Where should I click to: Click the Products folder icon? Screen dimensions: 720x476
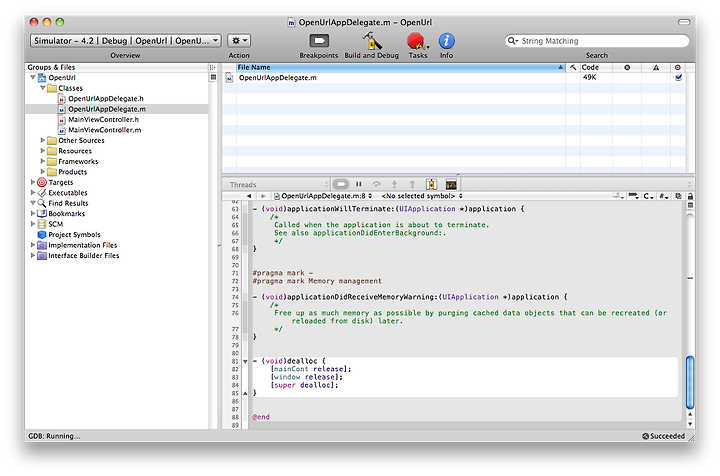pyautogui.click(x=52, y=172)
